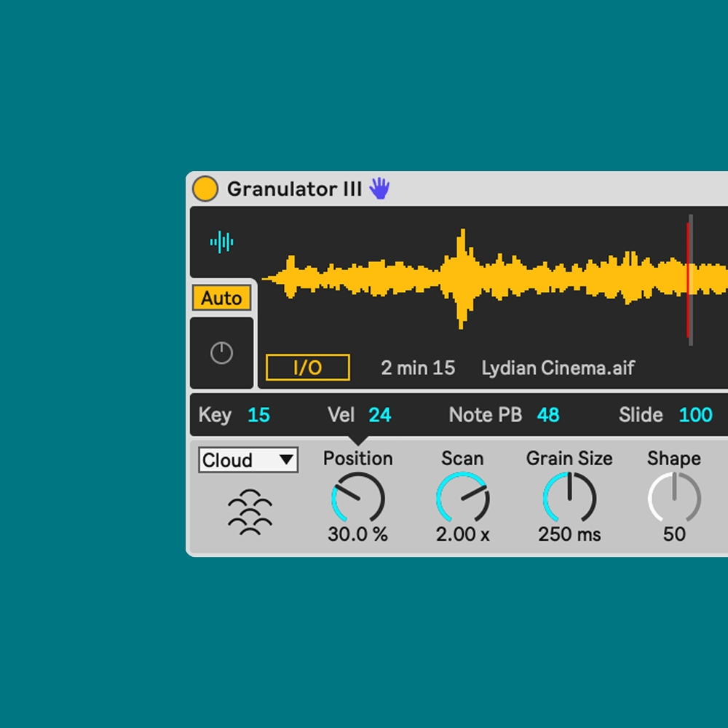
Task: Click the Scan knob
Action: coord(463,497)
